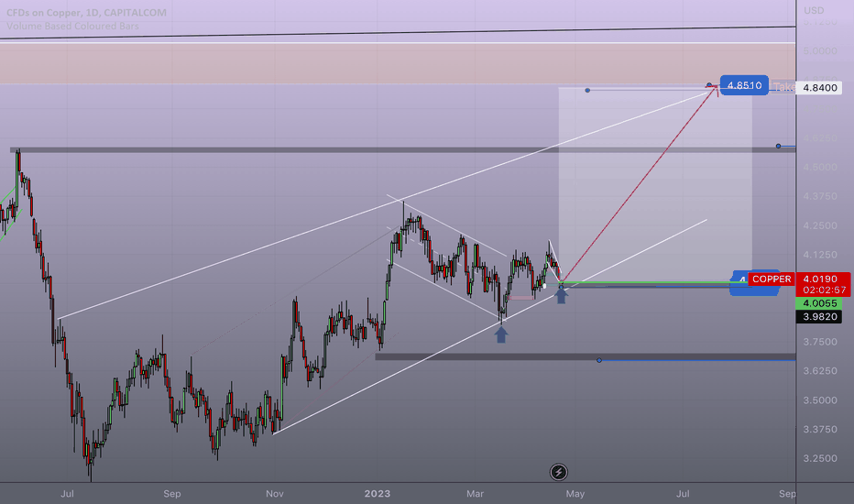This screenshot has width=854, height=504.
Task: Click the red COPPER symbol label
Action: coord(772,279)
